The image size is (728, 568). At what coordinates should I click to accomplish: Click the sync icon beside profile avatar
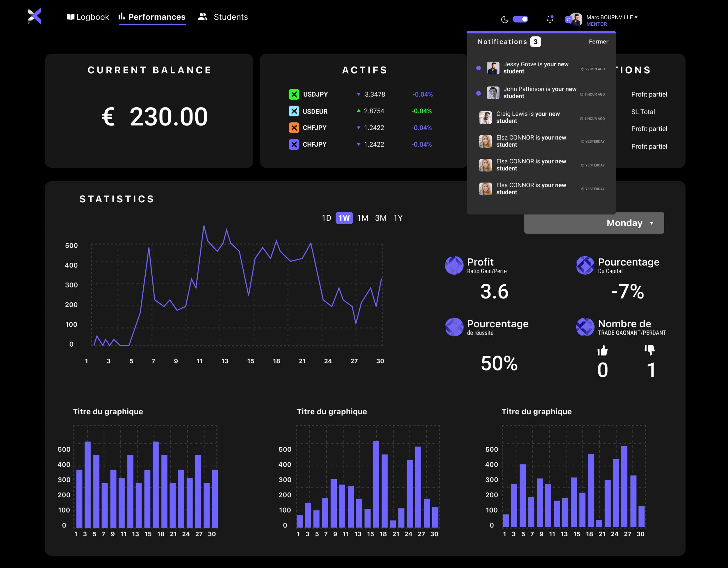(x=568, y=20)
